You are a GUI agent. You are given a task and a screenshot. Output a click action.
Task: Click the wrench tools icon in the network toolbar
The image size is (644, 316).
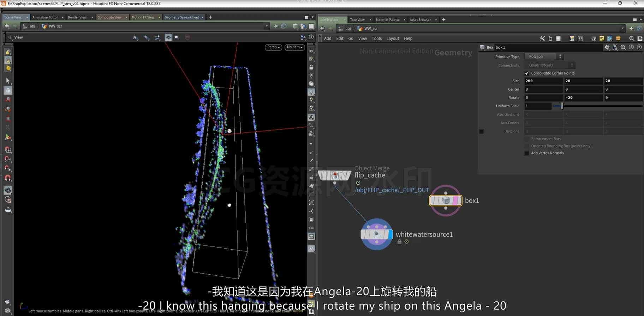(542, 38)
